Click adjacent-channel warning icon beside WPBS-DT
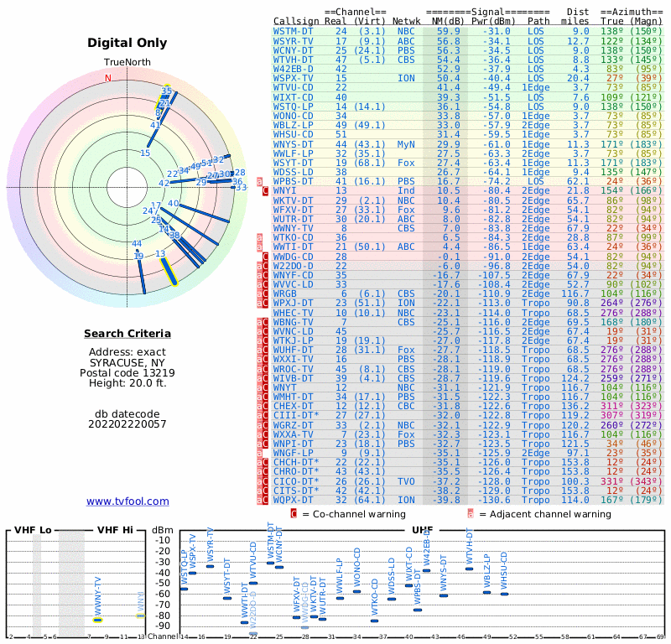 click(259, 181)
